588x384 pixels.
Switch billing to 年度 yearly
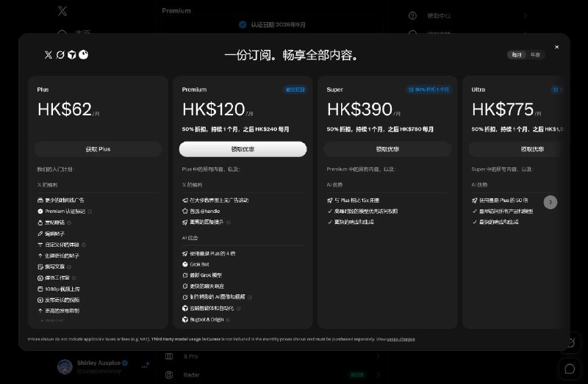coord(535,54)
